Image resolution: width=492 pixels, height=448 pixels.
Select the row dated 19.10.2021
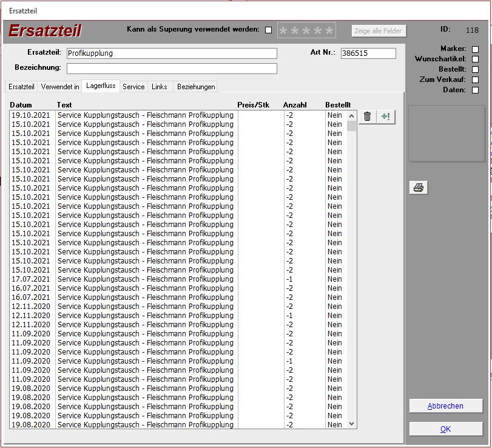coord(179,115)
